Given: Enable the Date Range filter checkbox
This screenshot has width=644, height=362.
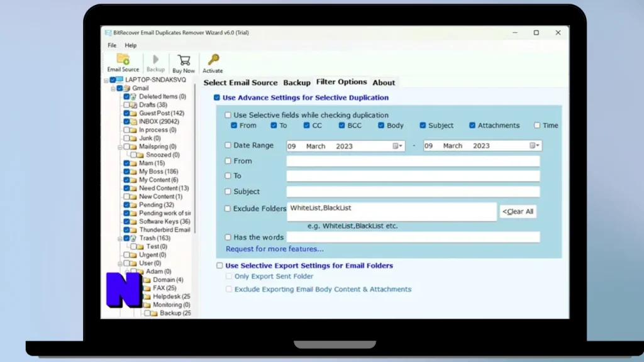Looking at the screenshot, I should click(x=228, y=145).
